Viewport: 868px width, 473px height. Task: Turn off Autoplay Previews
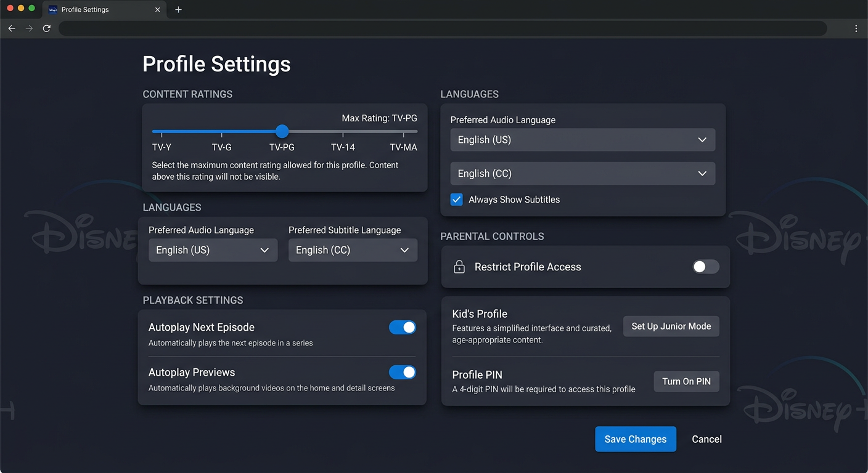pyautogui.click(x=403, y=372)
